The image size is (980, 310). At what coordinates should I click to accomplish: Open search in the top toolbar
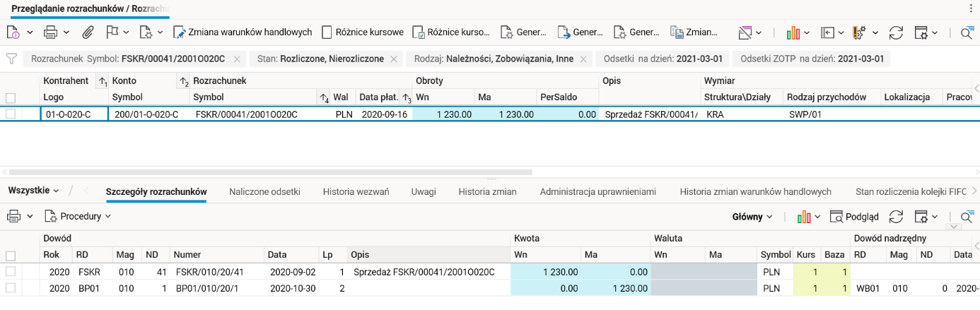coord(966,32)
